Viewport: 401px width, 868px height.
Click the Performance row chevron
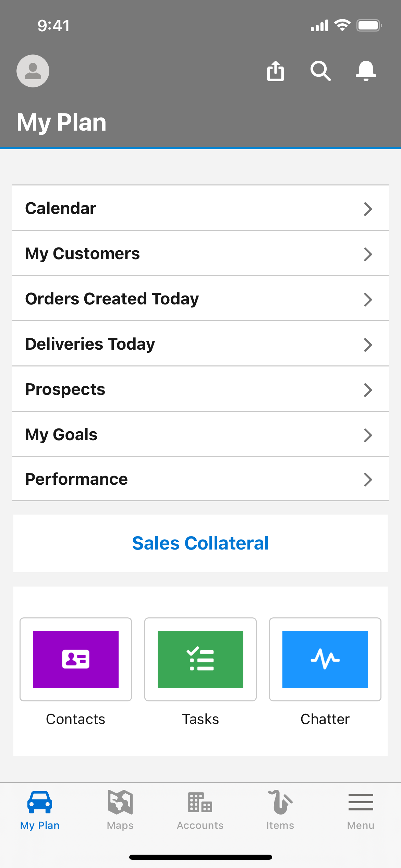tap(368, 480)
